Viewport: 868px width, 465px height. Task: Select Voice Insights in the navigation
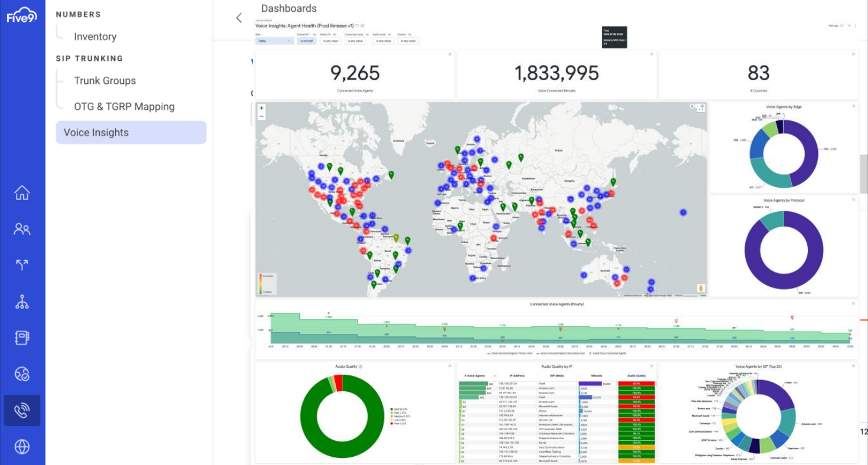tap(131, 133)
